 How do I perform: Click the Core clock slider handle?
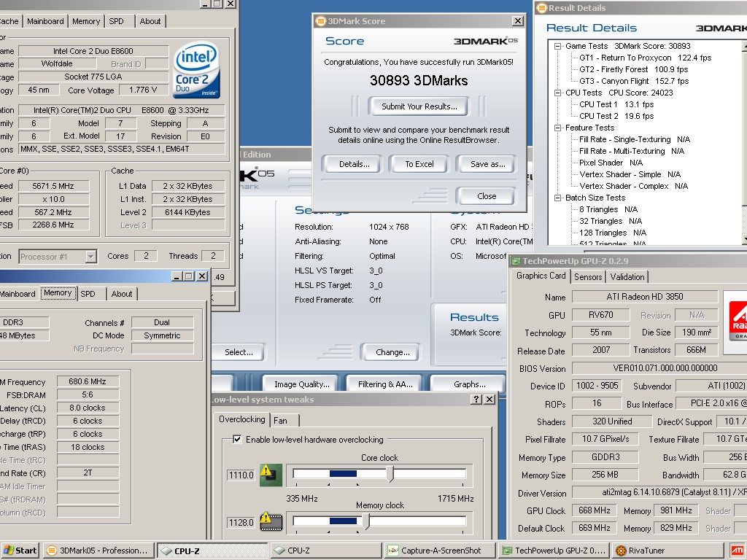(390, 473)
